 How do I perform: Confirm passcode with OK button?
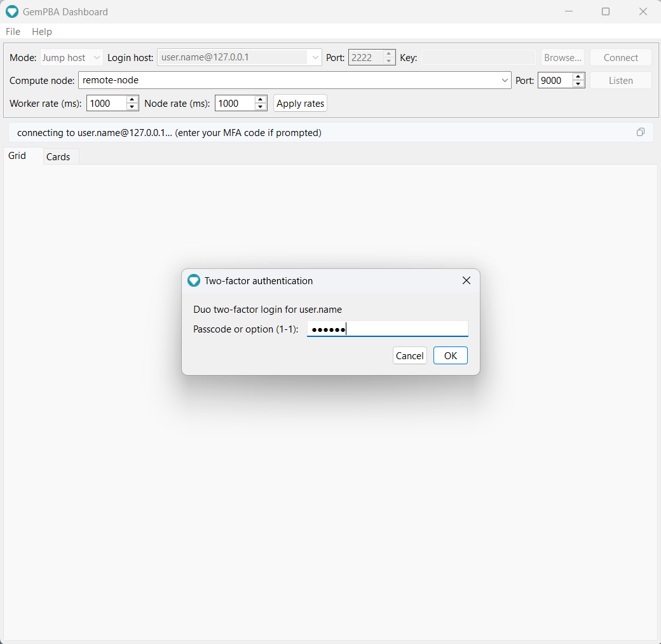coord(450,355)
